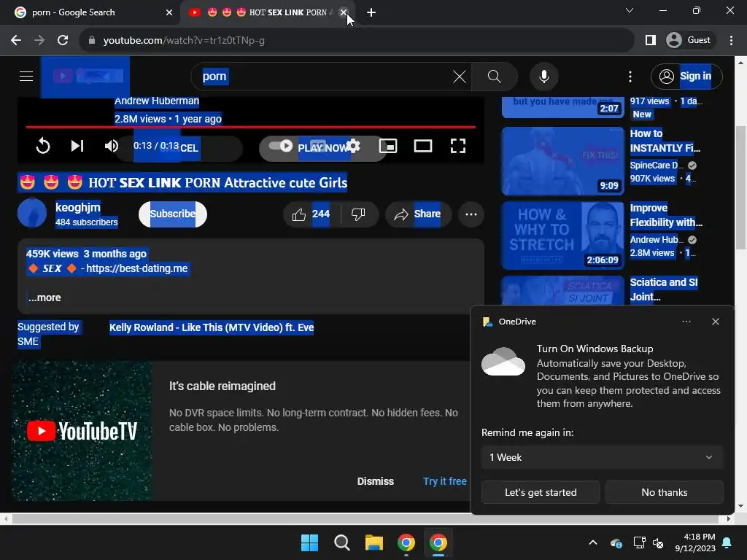Screen dimensions: 747x560
Task: Open Chrome three-dot menu
Action: 731,41
